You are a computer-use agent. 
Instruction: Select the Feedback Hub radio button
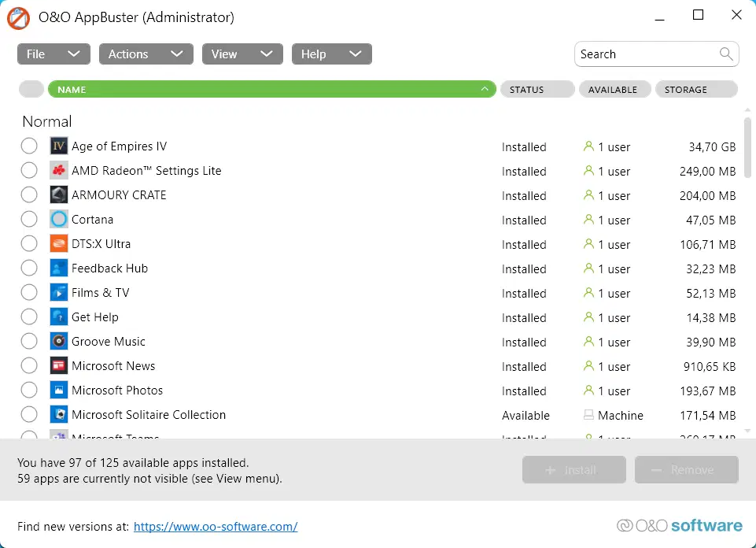pos(29,268)
